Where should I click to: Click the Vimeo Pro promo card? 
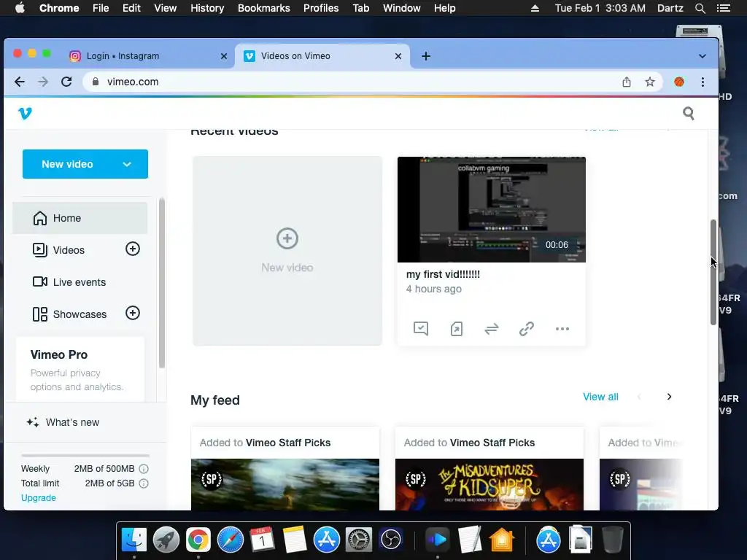point(80,370)
